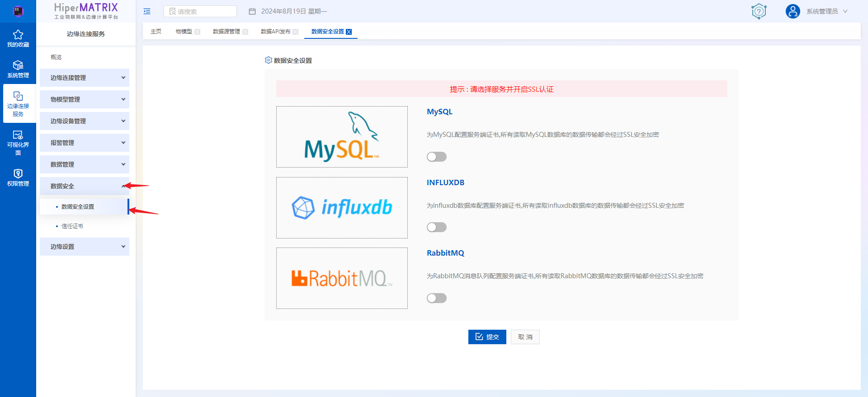Viewport: 868px width, 397px height.
Task: Click the MySQL SSL description text
Action: (x=542, y=135)
